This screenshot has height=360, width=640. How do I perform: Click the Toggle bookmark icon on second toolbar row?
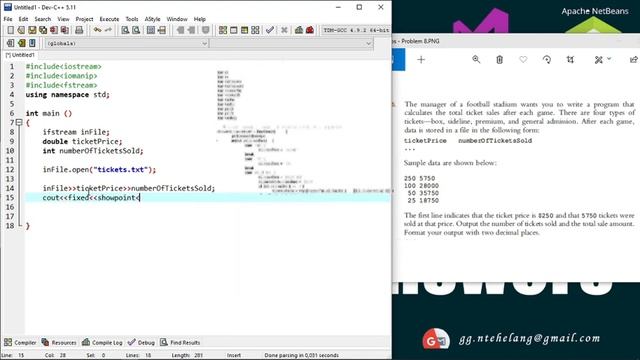pyautogui.click(x=21, y=43)
